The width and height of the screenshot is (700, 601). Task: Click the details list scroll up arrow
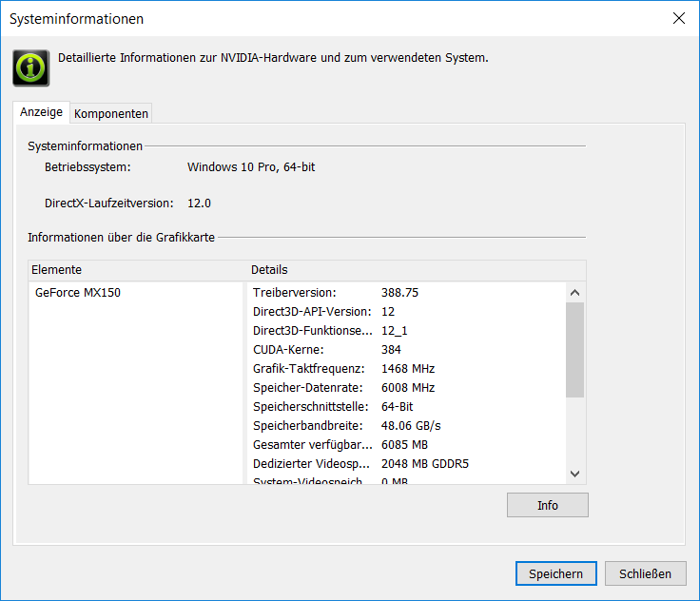(575, 293)
